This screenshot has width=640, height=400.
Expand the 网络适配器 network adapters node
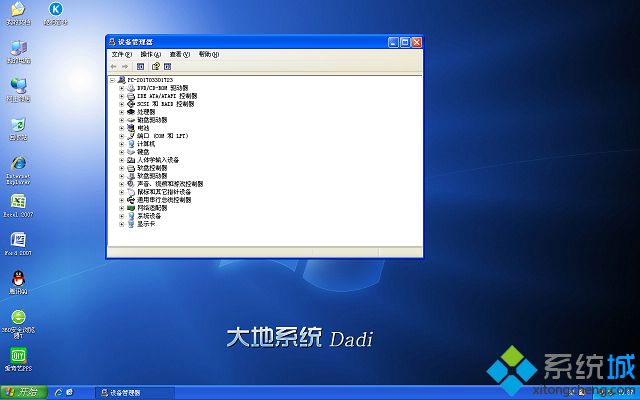tap(121, 208)
